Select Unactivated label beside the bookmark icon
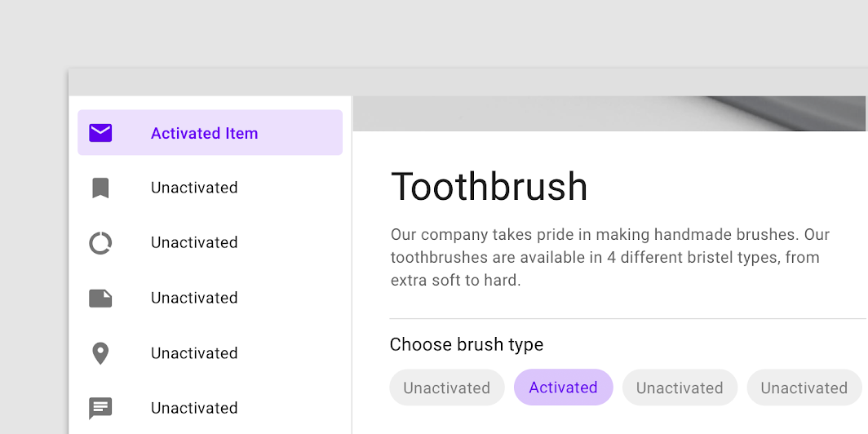The width and height of the screenshot is (868, 434). click(x=194, y=188)
